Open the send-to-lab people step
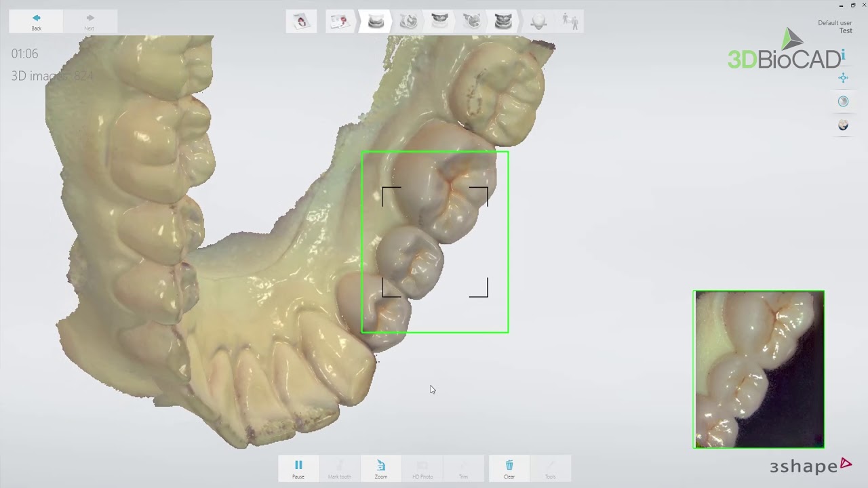The height and width of the screenshot is (488, 868). [570, 22]
